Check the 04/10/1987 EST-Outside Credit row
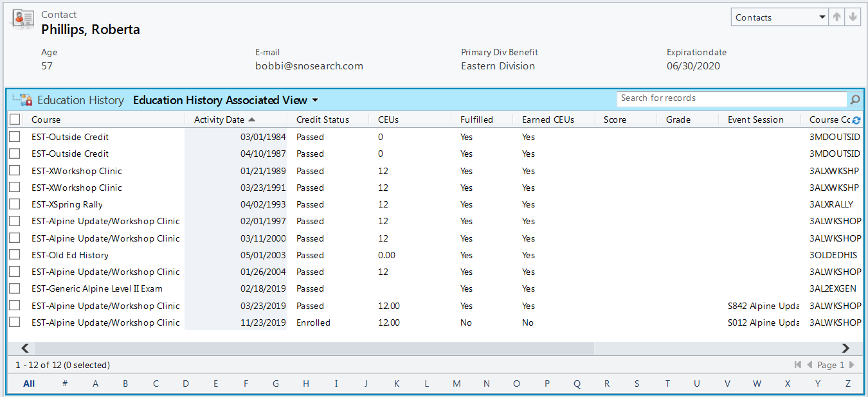The height and width of the screenshot is (397, 868). 15,154
